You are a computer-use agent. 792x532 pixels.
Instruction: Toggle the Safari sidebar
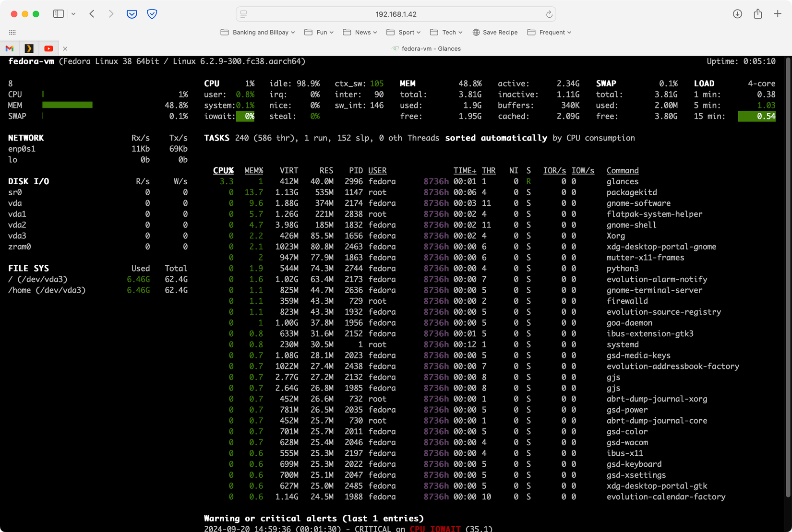click(x=58, y=14)
